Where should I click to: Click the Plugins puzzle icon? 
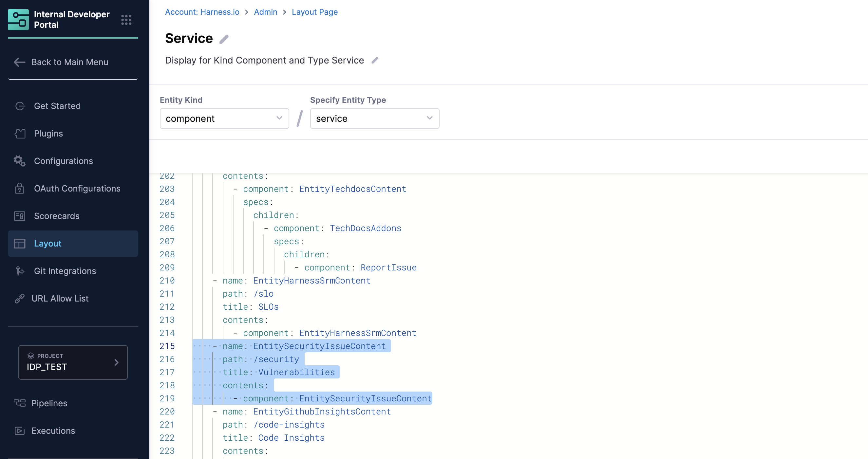20,134
